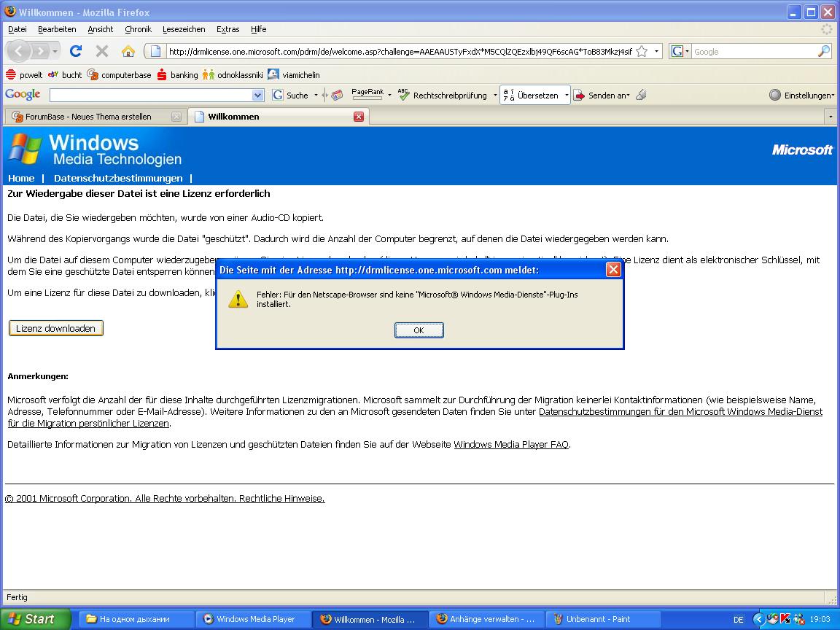This screenshot has height=630, width=840.
Task: Open the Rechtschreibprüfung dropdown arrow
Action: pos(495,96)
